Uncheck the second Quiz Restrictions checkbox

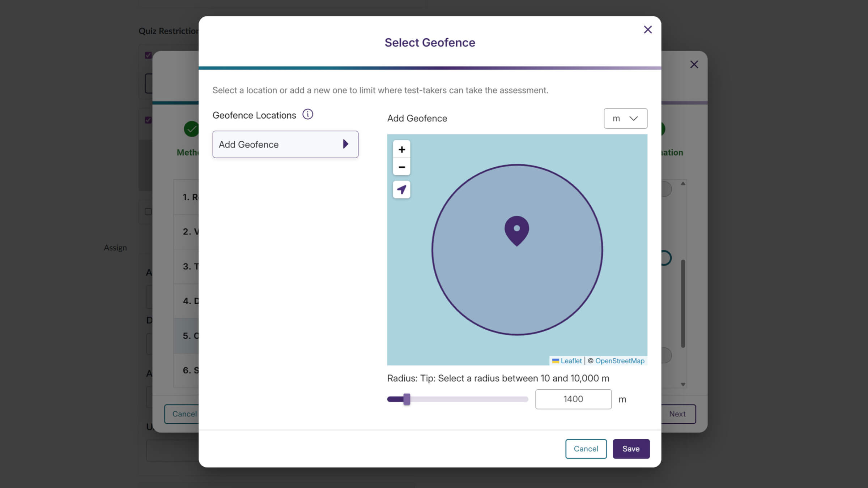[x=148, y=120]
